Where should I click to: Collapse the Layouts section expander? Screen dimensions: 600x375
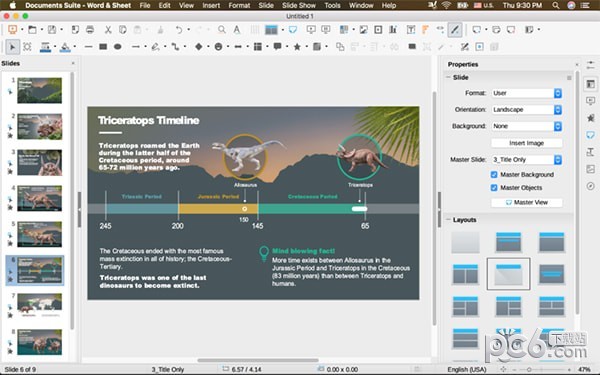448,220
